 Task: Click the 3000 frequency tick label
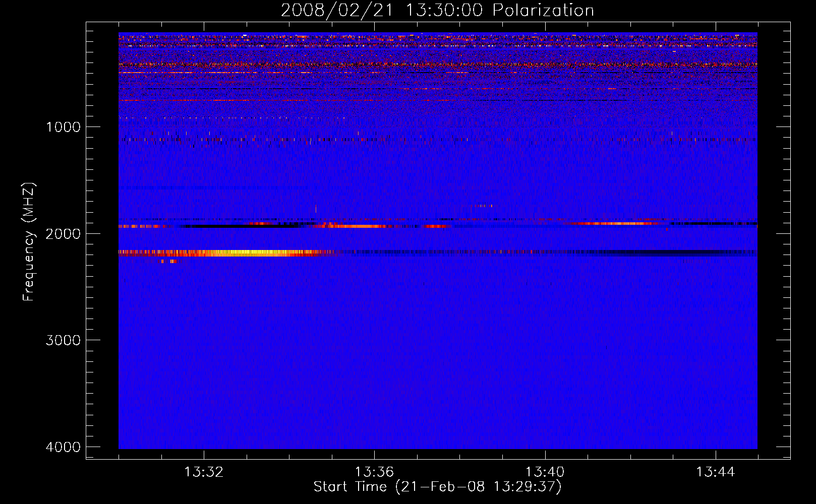click(x=64, y=340)
